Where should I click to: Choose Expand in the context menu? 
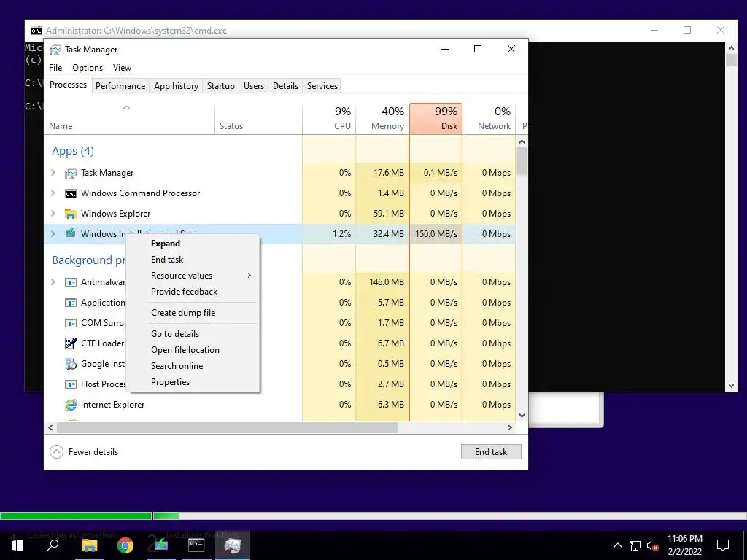click(x=193, y=244)
